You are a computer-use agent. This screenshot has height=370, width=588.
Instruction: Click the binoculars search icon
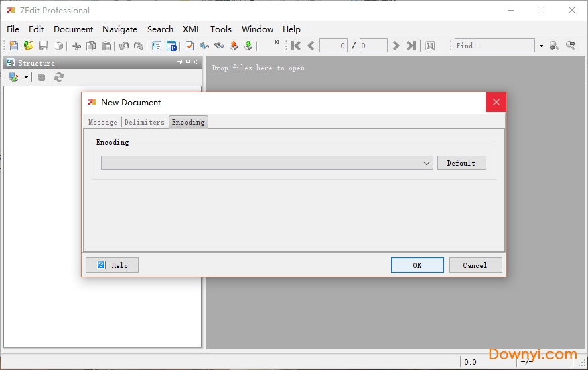pyautogui.click(x=219, y=46)
